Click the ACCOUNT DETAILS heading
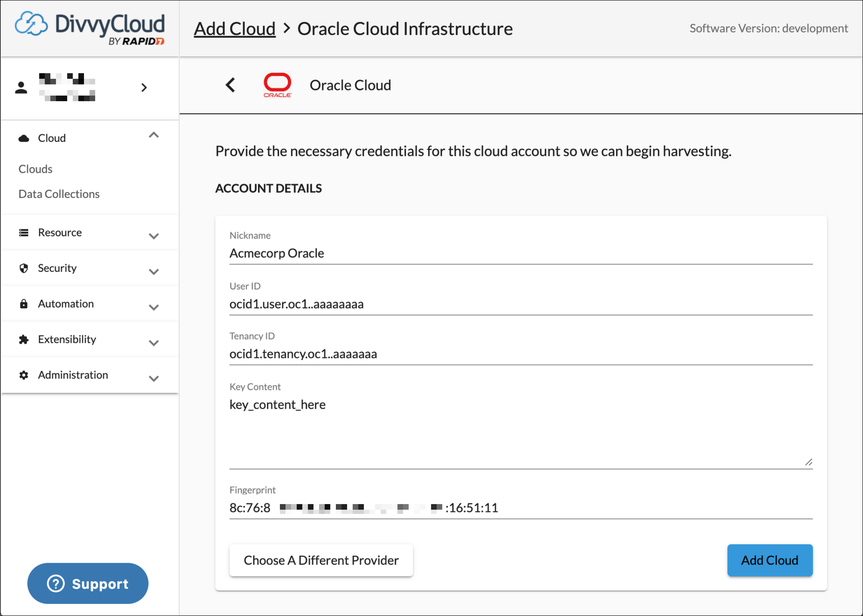This screenshot has width=863, height=616. pos(268,188)
